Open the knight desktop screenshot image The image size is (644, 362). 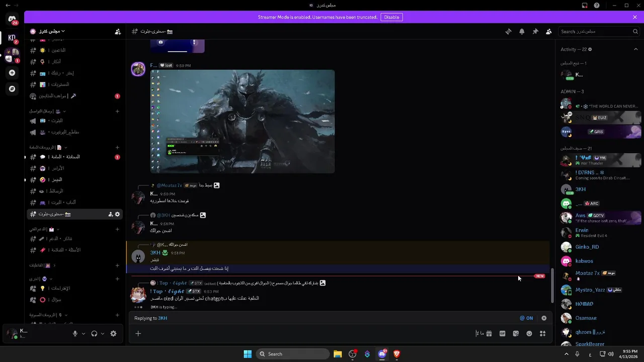click(x=243, y=122)
